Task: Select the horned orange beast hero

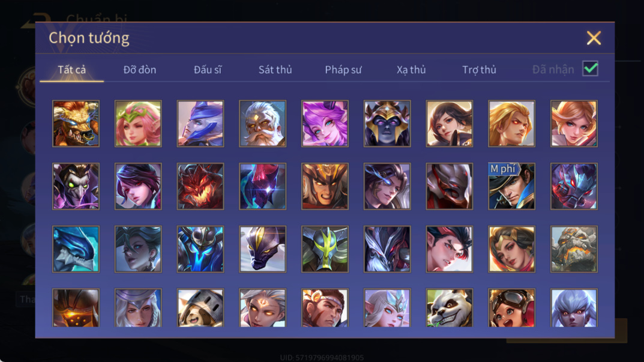Action: click(x=76, y=123)
